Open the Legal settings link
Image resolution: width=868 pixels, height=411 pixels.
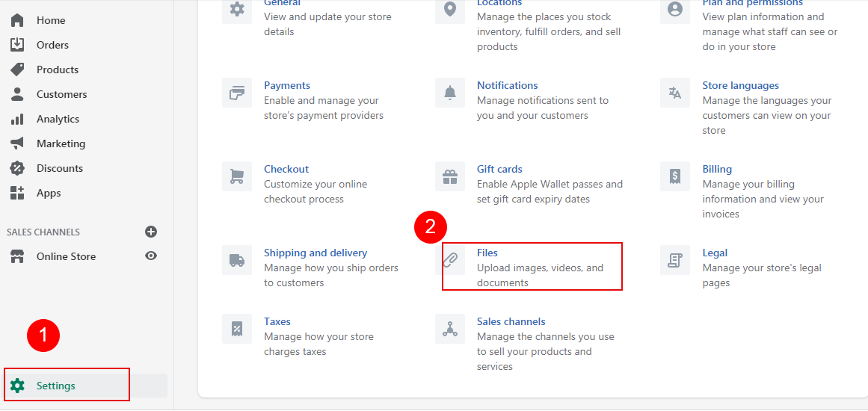(x=714, y=253)
